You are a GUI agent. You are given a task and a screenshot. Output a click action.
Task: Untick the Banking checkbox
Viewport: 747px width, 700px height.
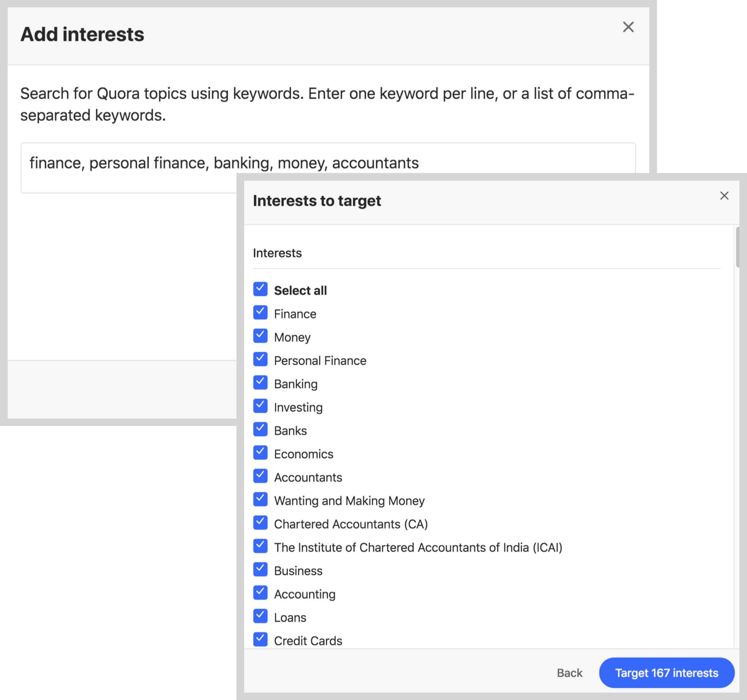[260, 383]
